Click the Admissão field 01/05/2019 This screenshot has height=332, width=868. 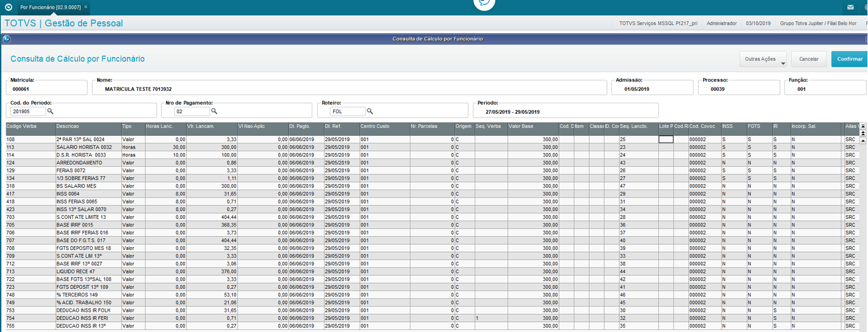652,89
